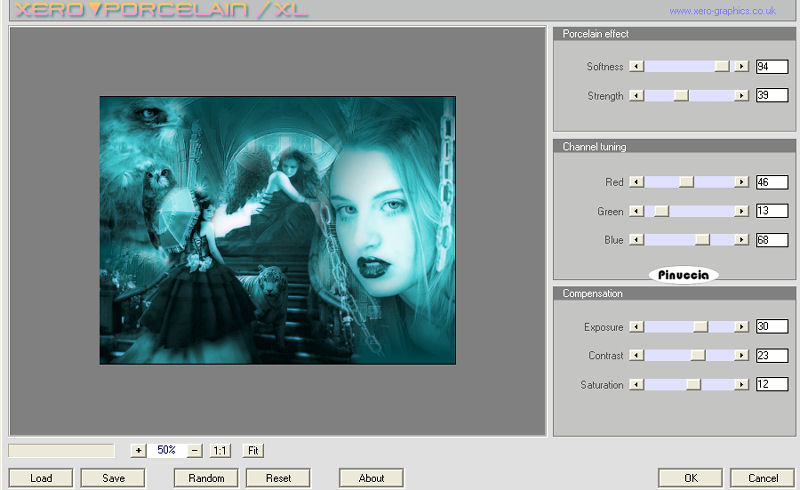Click the 50% zoom level text
Screen dimensions: 800x490
[166, 450]
